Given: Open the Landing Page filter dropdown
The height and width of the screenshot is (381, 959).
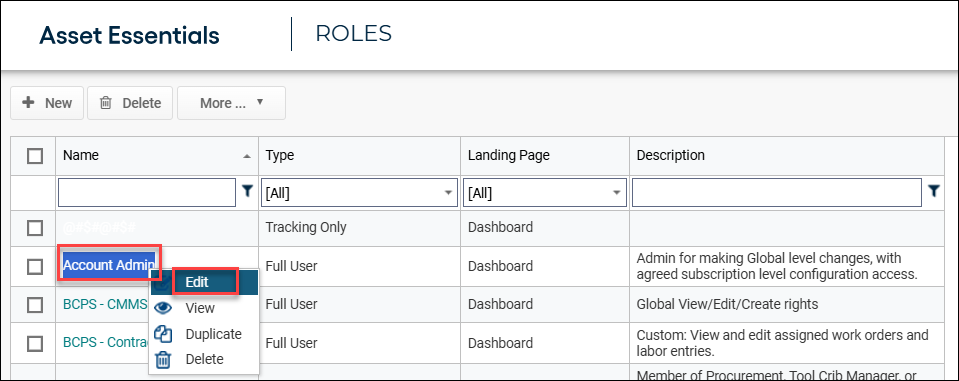Looking at the screenshot, I should (x=545, y=193).
